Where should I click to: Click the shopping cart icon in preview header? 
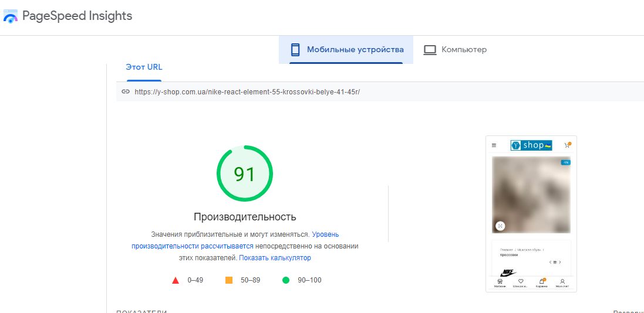click(567, 145)
